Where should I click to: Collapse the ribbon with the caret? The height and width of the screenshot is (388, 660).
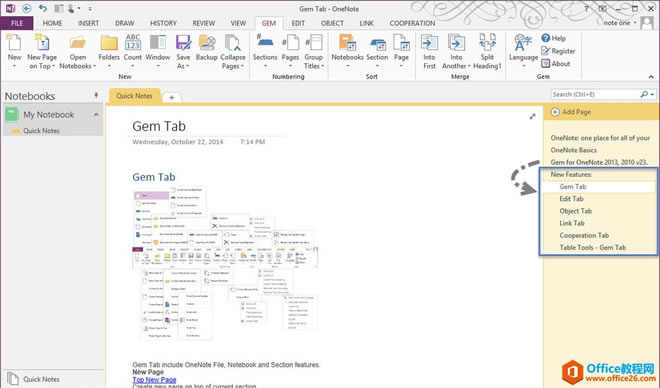[651, 77]
